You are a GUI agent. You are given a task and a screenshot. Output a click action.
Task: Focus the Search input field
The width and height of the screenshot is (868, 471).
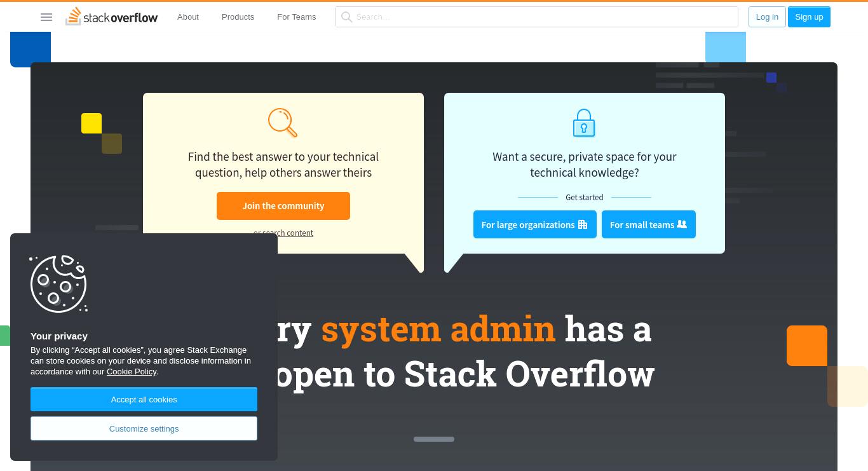point(536,17)
